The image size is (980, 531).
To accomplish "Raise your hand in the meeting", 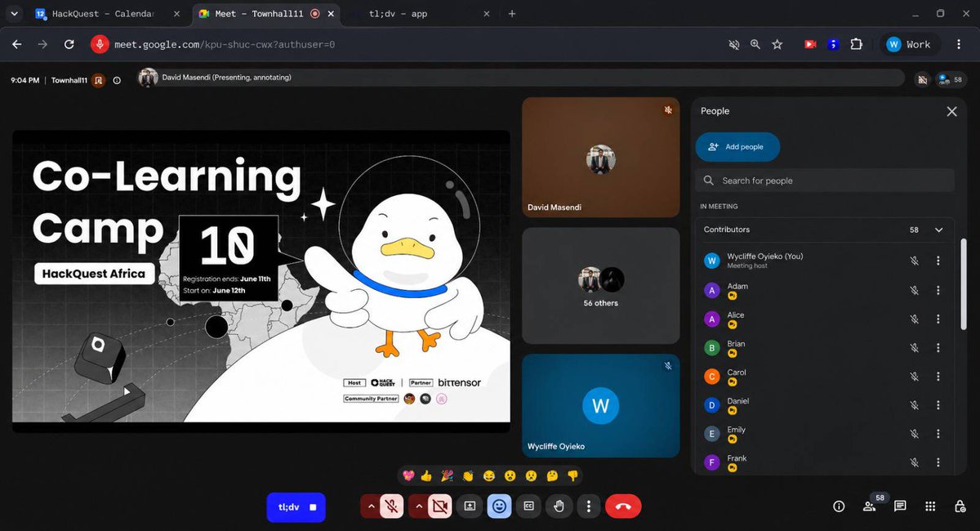I will coord(559,506).
